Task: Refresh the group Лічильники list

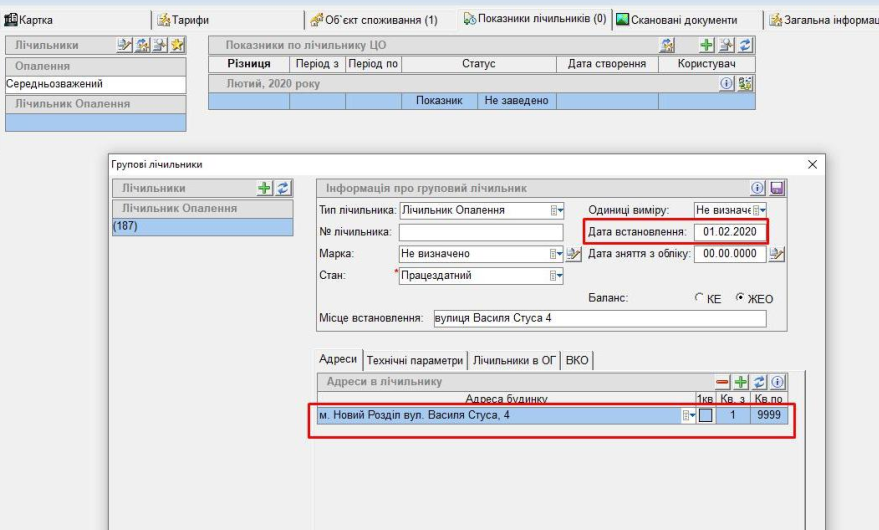Action: tap(282, 188)
